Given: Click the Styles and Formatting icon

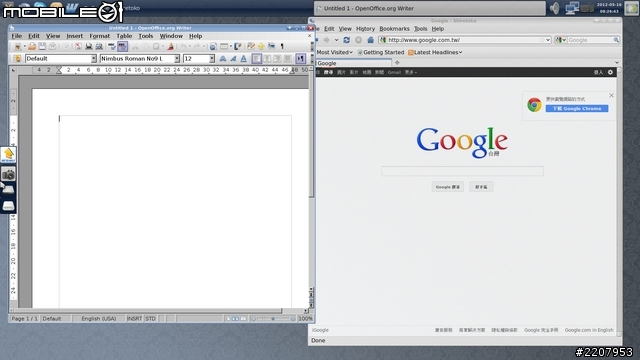Looking at the screenshot, I should 17,59.
